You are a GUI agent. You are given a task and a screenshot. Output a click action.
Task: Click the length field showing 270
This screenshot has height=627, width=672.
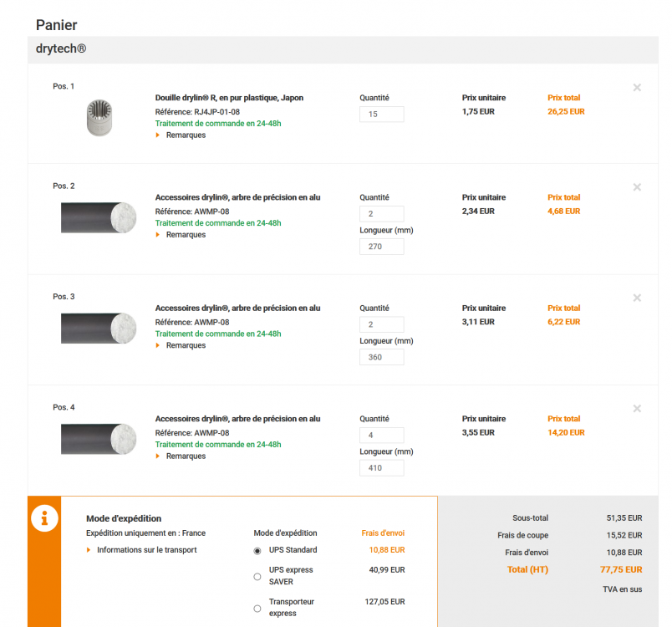[381, 247]
